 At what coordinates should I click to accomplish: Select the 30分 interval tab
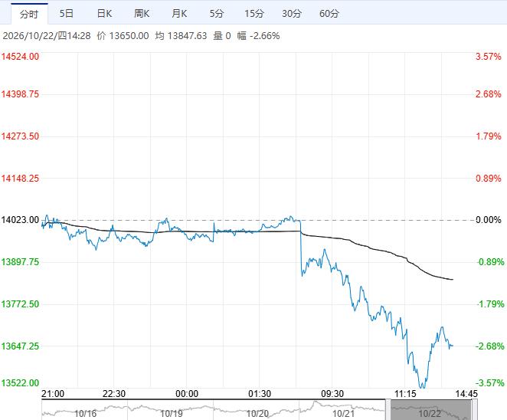tap(292, 14)
